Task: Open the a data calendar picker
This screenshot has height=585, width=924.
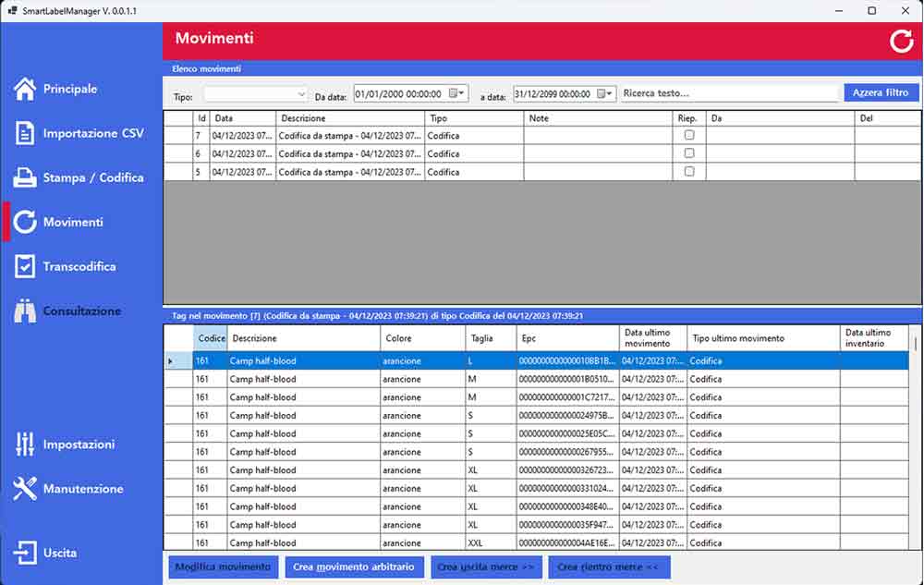Action: 604,93
